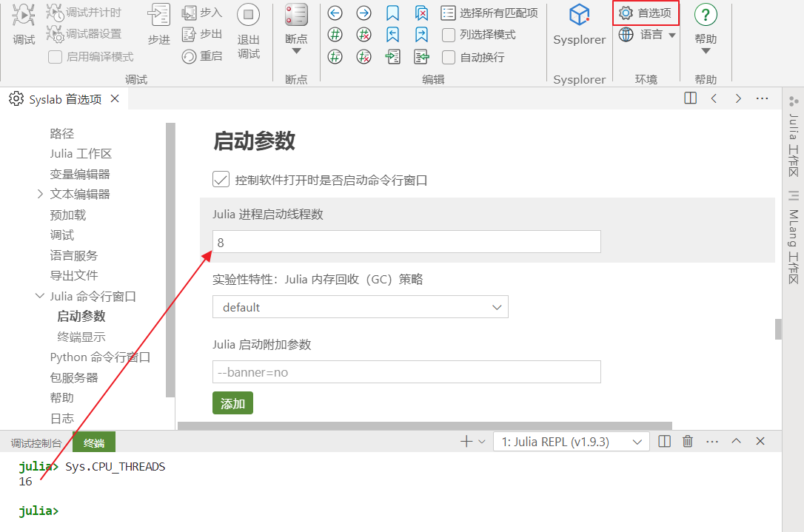804x532 pixels.
Task: Open the Sysplorer tool
Action: pyautogui.click(x=579, y=24)
